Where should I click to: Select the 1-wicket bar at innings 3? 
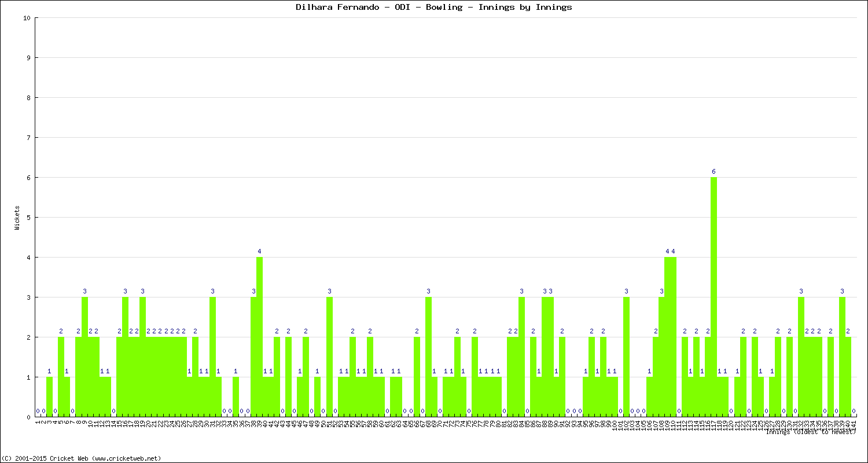pyautogui.click(x=49, y=396)
